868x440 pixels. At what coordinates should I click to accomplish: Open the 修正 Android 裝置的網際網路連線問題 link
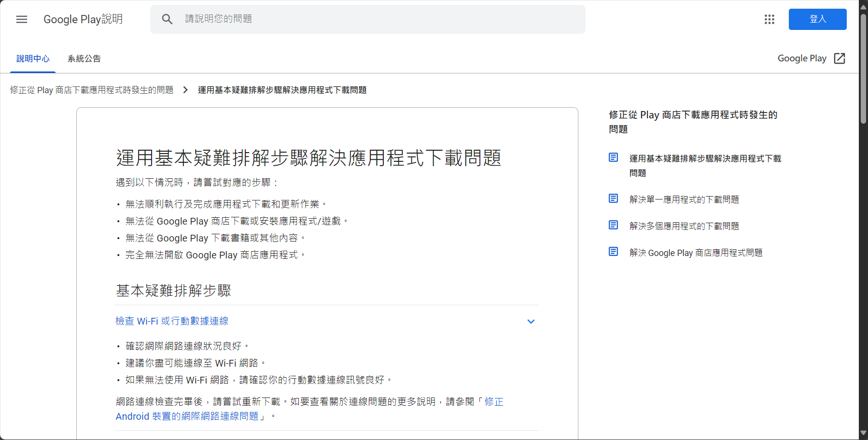click(x=309, y=409)
